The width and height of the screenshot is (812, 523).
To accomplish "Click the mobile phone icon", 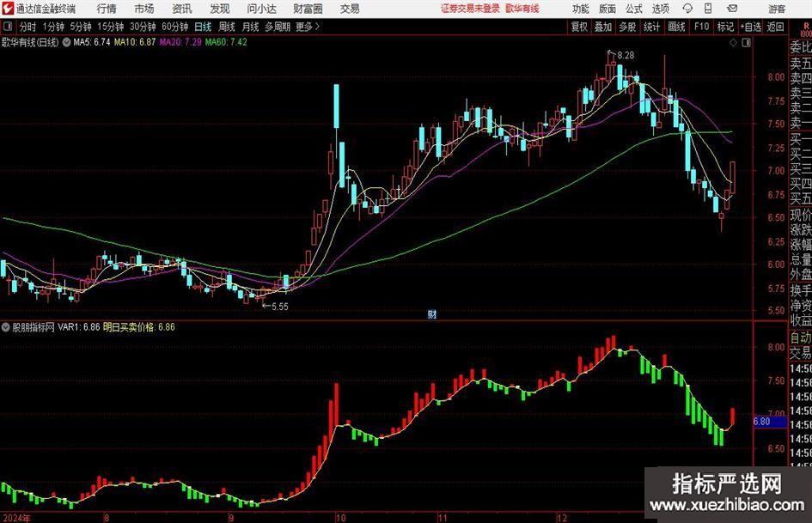I will click(708, 9).
